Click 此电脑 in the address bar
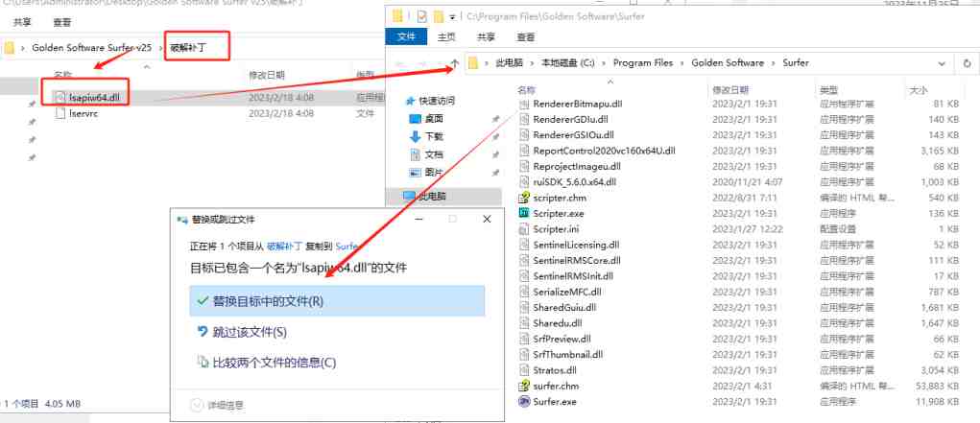The image size is (980, 423). point(508,63)
